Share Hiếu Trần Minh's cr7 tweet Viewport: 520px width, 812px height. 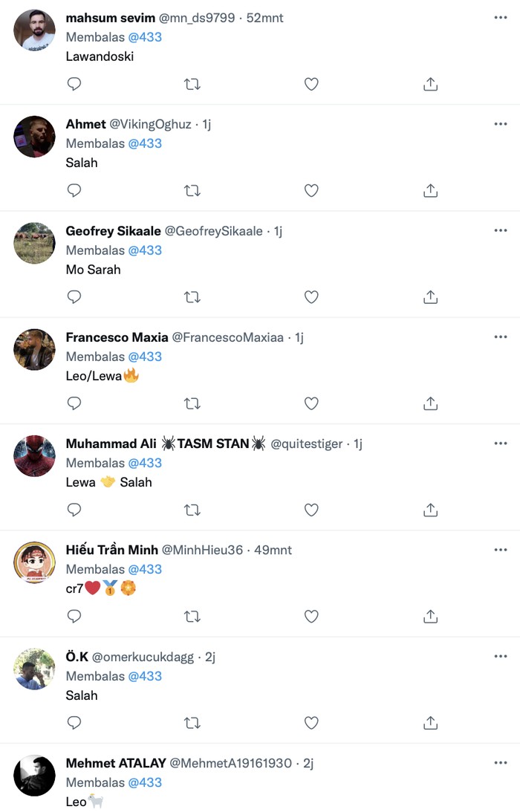430,617
